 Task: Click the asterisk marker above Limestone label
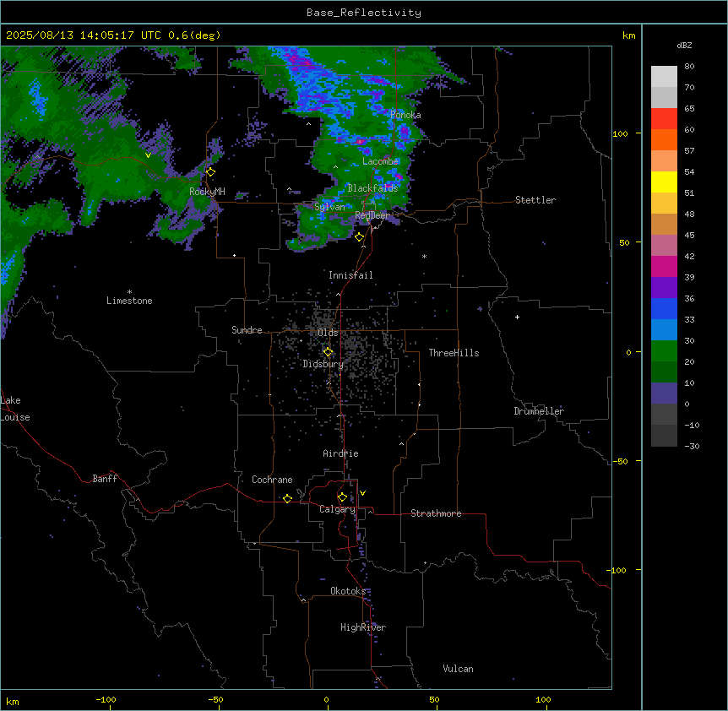129,292
